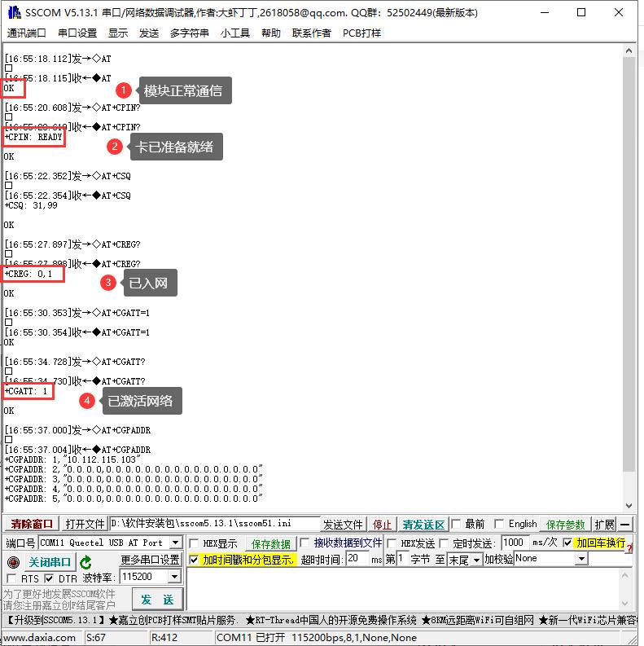Click the receive log scrollbar up arrow
644x646 pixels.
click(x=629, y=51)
